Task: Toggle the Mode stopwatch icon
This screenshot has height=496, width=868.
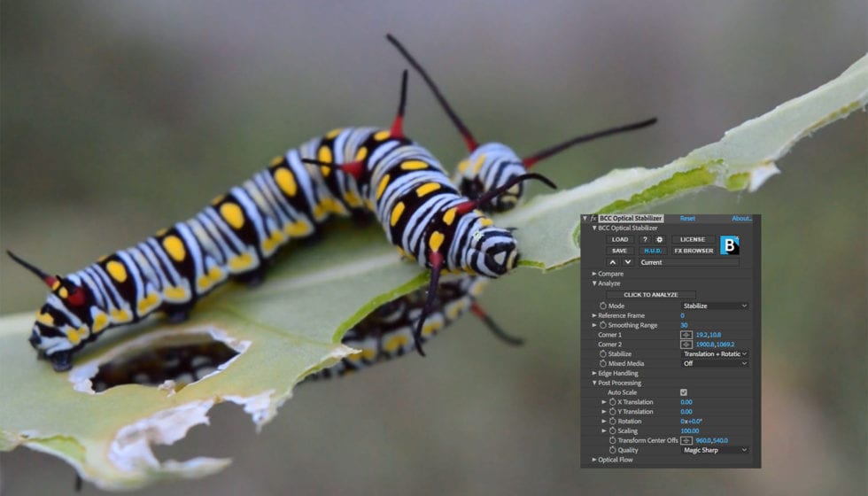Action: click(x=603, y=306)
